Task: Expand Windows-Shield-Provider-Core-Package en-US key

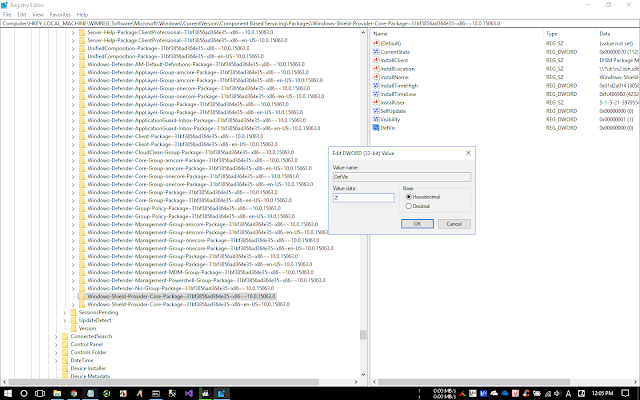Action: coord(73,304)
